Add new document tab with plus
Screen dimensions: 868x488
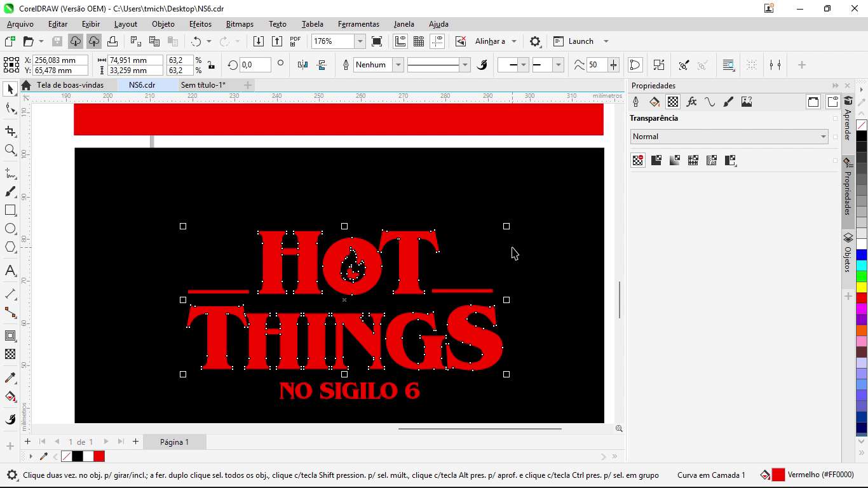point(248,85)
